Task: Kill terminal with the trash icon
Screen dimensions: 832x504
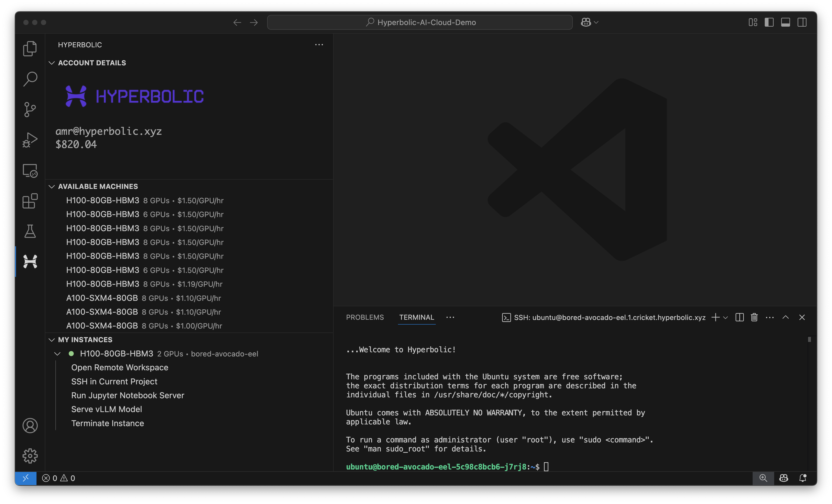Action: 754,317
